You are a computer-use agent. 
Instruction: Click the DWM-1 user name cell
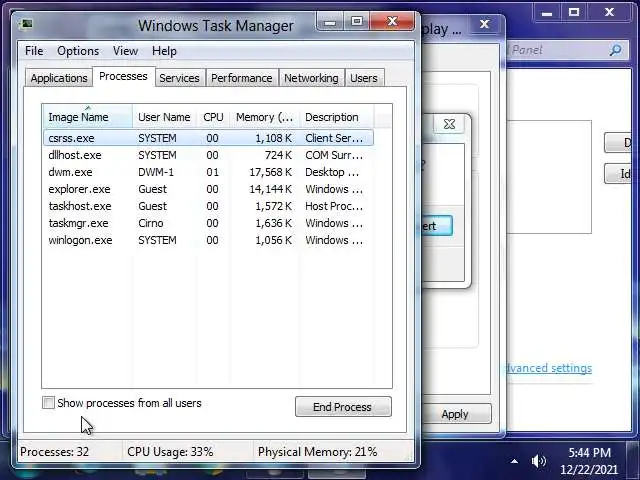click(156, 172)
